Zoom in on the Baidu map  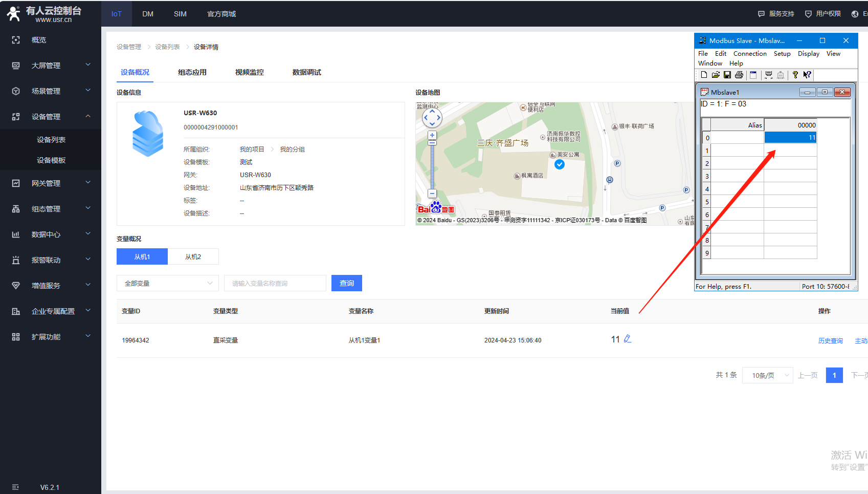click(x=432, y=136)
